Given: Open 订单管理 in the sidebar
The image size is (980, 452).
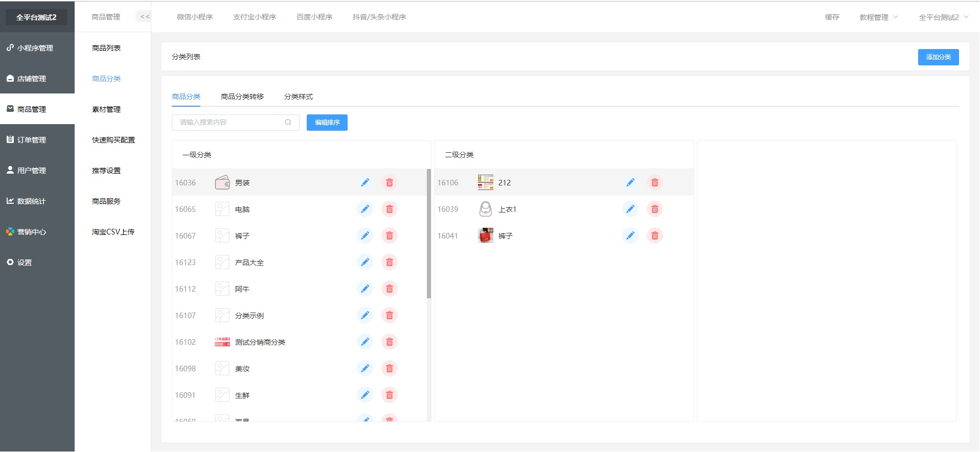Looking at the screenshot, I should [x=37, y=139].
